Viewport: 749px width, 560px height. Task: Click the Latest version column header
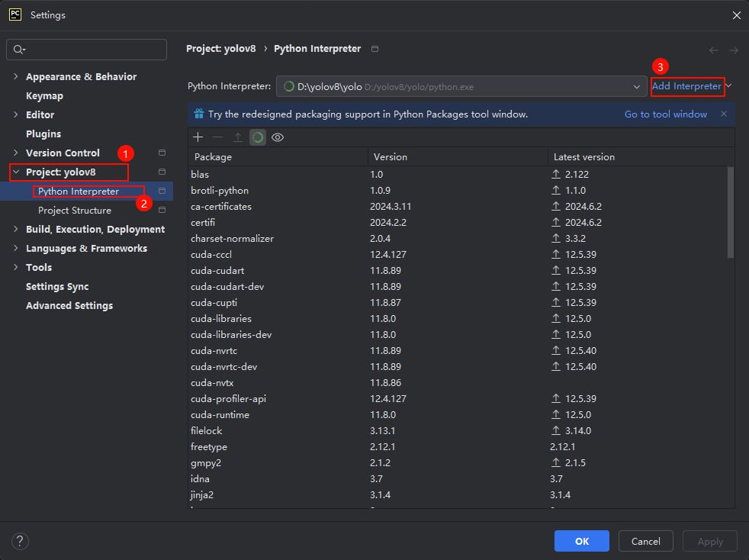[641, 156]
